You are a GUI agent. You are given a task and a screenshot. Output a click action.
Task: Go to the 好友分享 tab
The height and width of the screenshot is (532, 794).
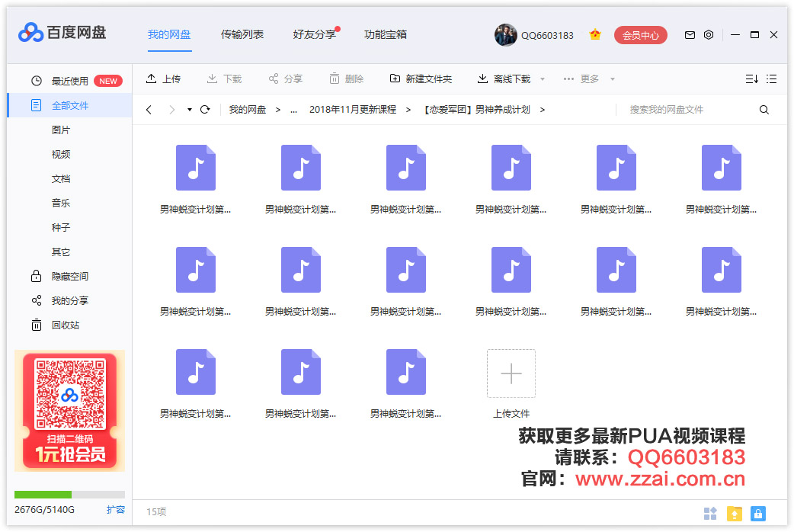click(315, 34)
